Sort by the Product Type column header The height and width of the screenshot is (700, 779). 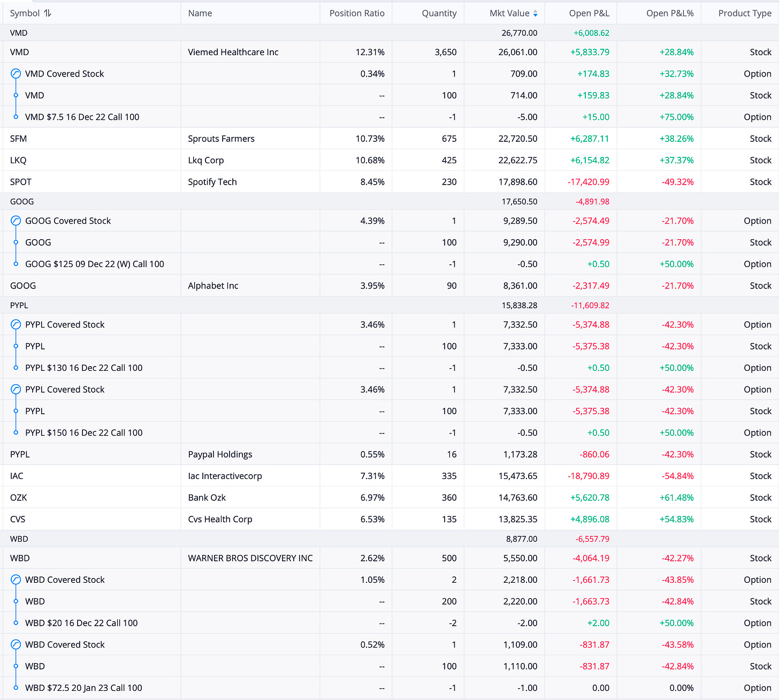click(x=745, y=13)
